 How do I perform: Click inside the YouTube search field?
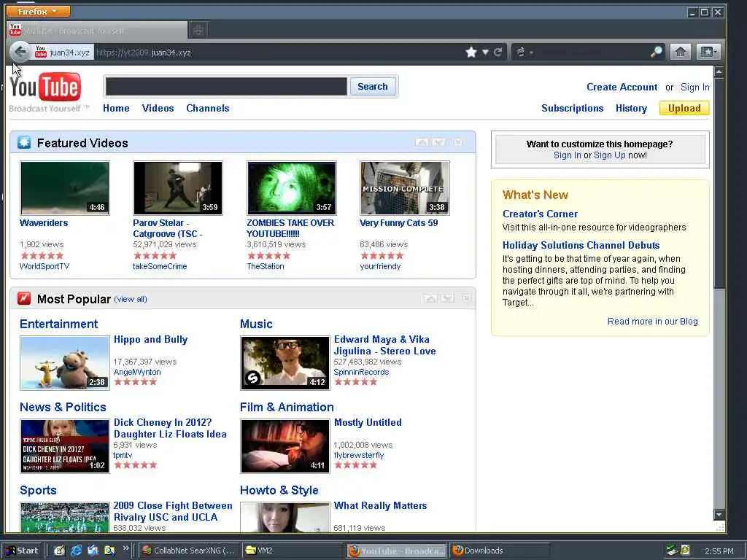pyautogui.click(x=226, y=87)
